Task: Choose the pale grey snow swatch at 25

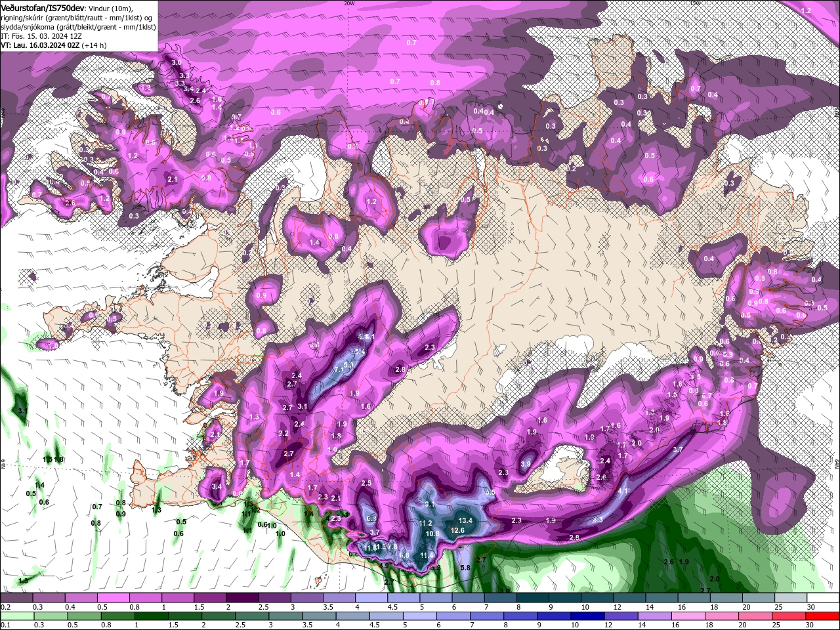Action: pyautogui.click(x=791, y=598)
